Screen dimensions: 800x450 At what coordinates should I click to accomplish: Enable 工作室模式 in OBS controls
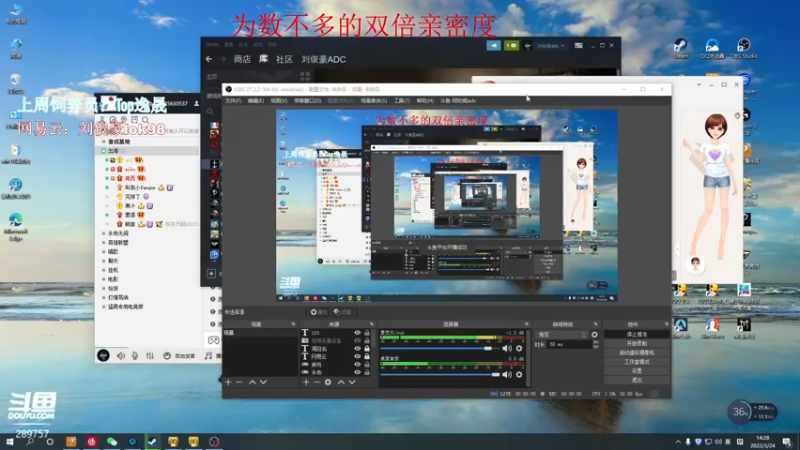[637, 362]
